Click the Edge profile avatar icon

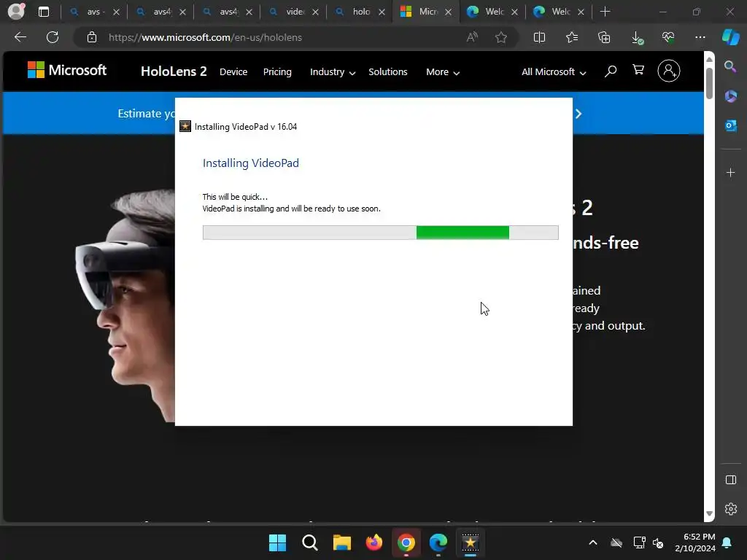coord(16,12)
